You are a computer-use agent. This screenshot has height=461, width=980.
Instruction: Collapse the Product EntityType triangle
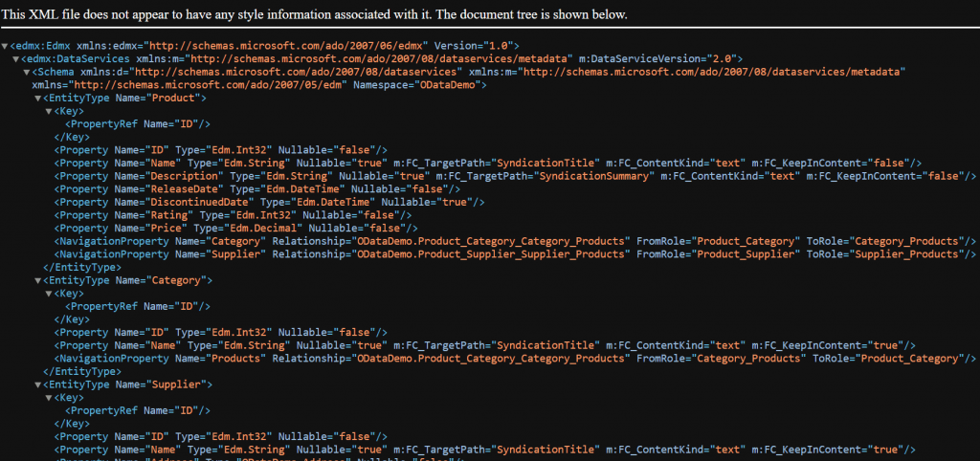point(37,99)
